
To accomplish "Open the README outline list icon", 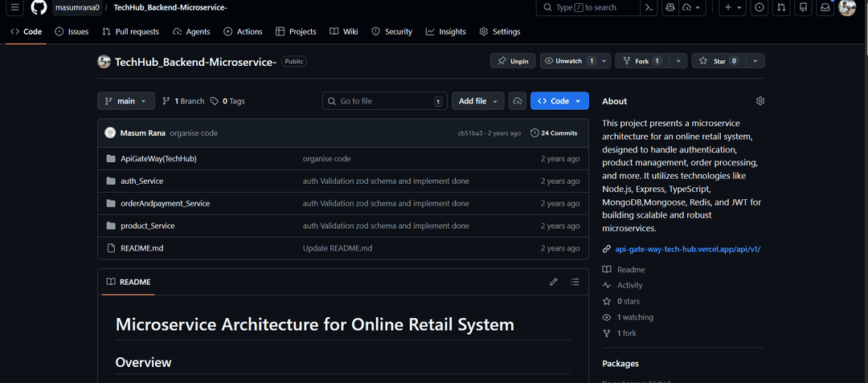I will [575, 282].
